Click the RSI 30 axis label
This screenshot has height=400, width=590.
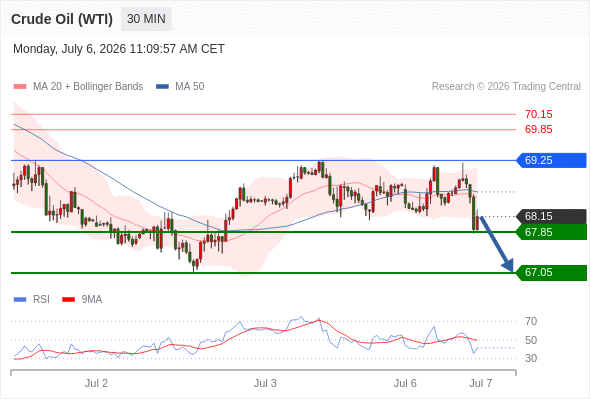click(531, 358)
